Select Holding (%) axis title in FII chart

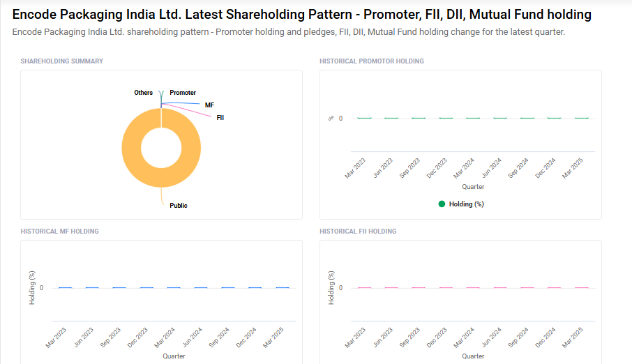click(x=331, y=288)
